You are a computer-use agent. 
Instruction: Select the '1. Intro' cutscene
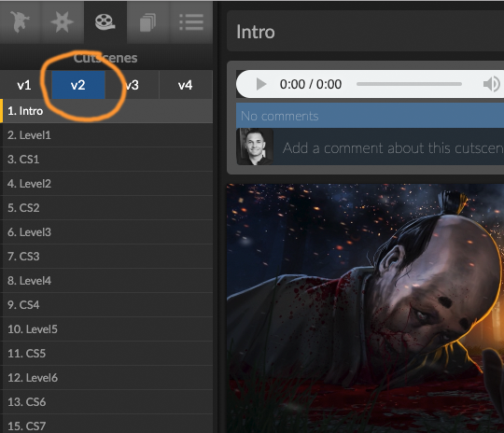click(x=106, y=111)
